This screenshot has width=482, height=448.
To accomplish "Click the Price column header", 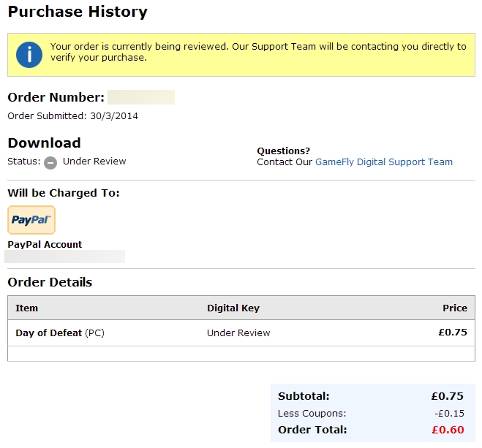I will (x=454, y=308).
